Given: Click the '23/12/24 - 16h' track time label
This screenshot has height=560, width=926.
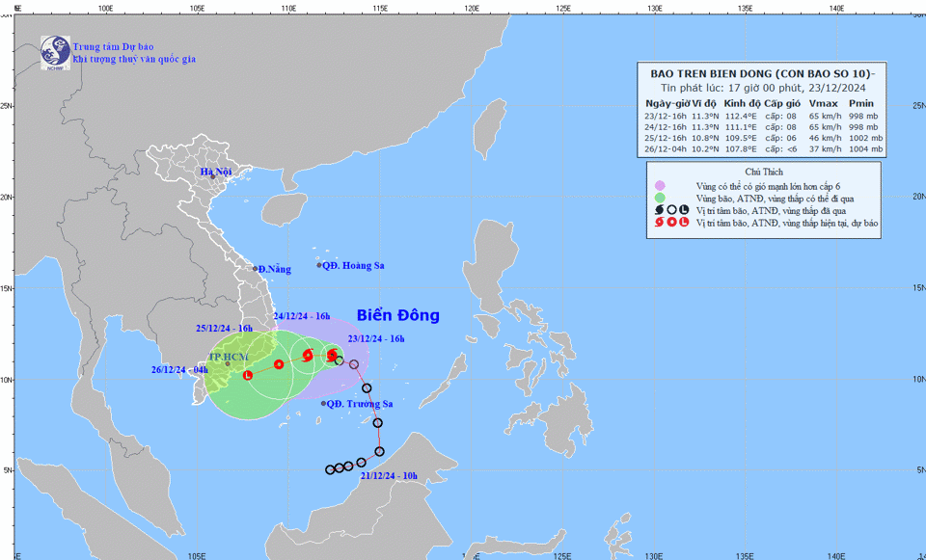Looking at the screenshot, I should (376, 338).
